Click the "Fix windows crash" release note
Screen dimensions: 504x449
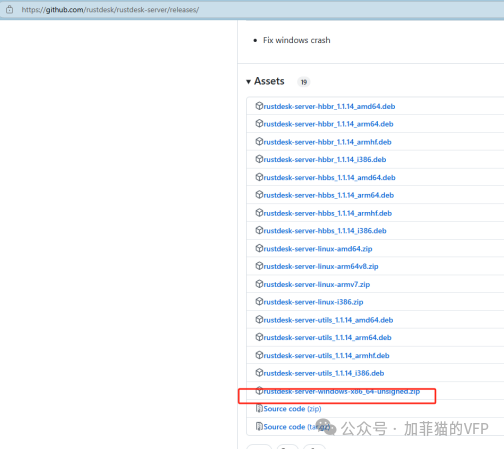click(x=297, y=40)
